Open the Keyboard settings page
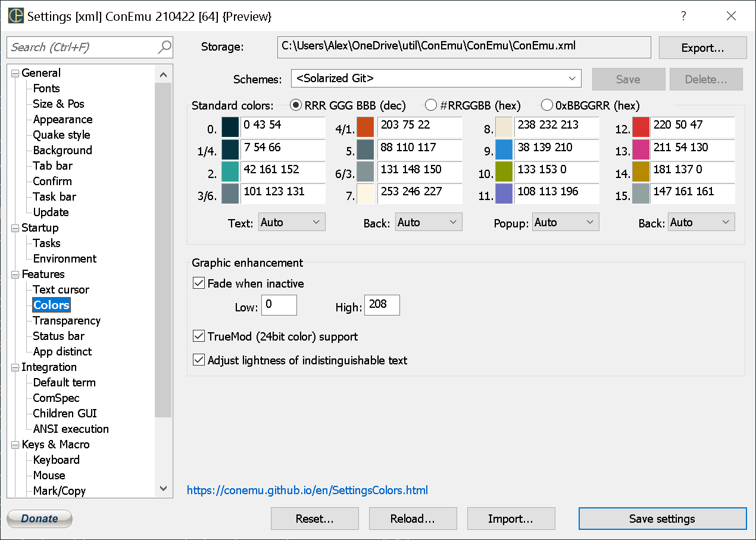Screen dimensions: 756x540 point(56,460)
